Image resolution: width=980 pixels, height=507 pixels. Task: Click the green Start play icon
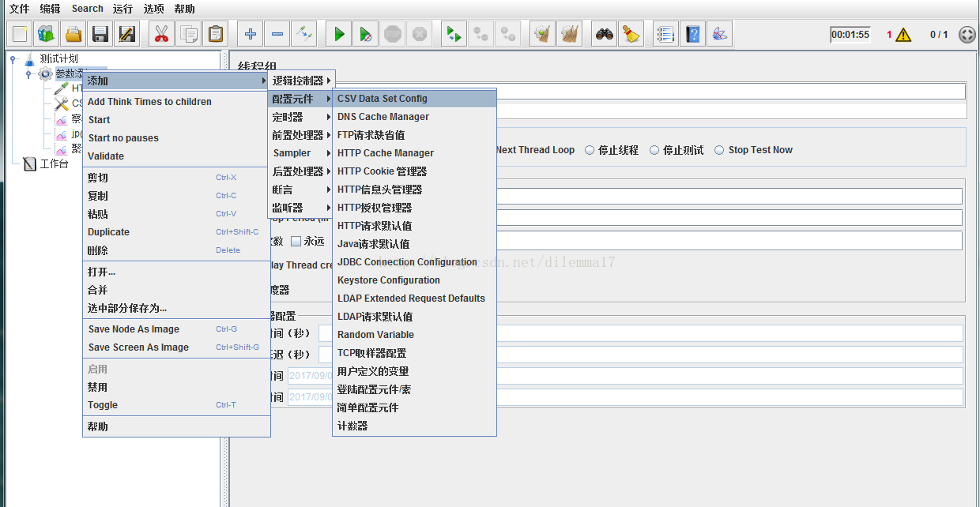339,34
